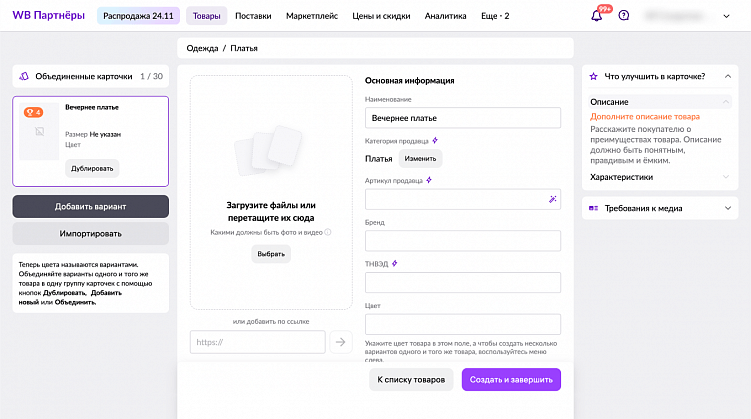The image size is (751, 419).
Task: Click the Создать и завершить button
Action: pos(511,379)
